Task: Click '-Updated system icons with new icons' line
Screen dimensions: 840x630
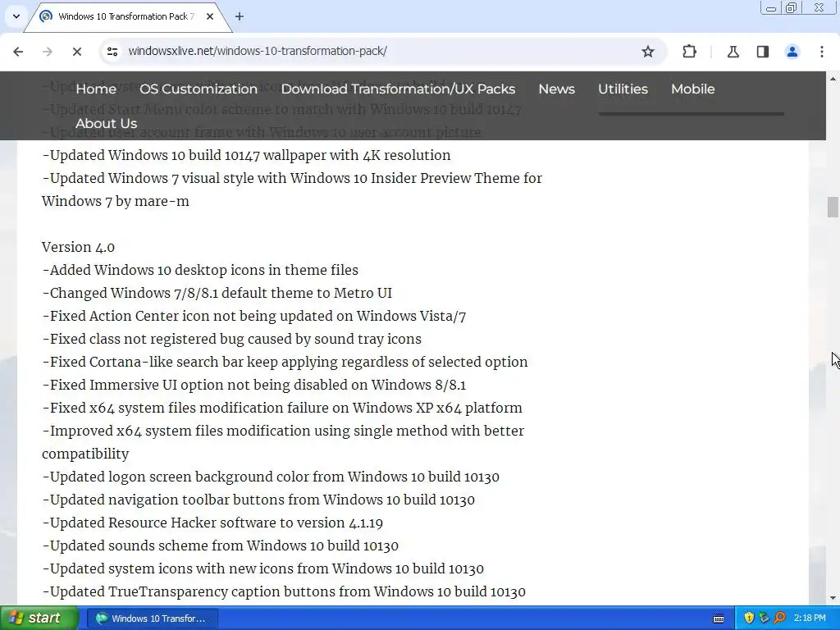Action: pos(263,569)
